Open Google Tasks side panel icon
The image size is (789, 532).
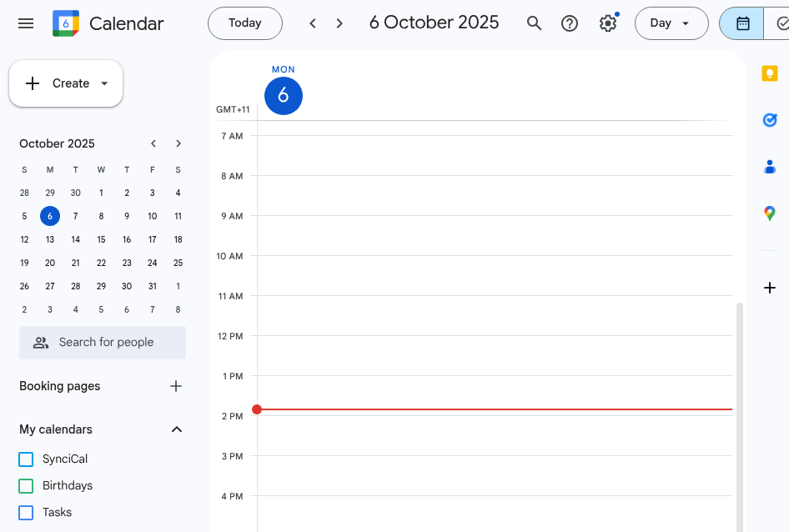click(769, 120)
